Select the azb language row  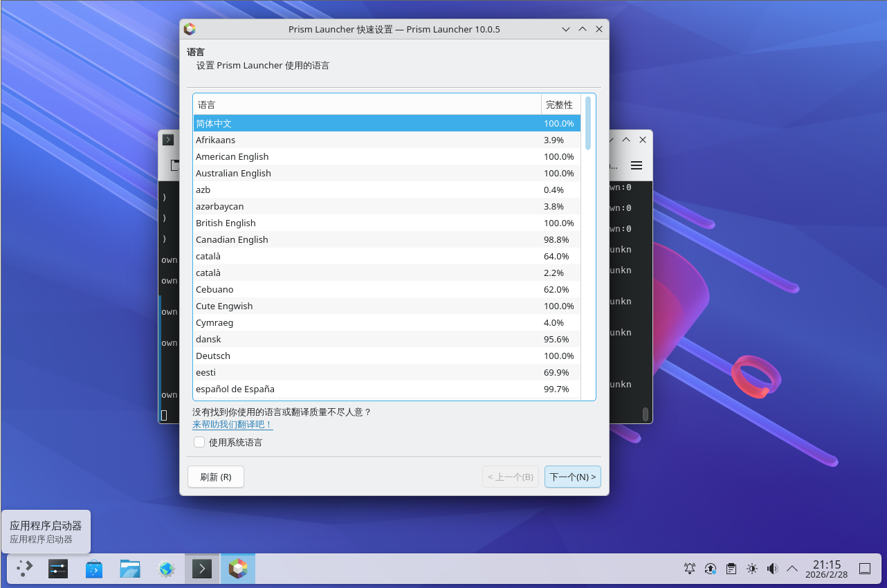[387, 190]
